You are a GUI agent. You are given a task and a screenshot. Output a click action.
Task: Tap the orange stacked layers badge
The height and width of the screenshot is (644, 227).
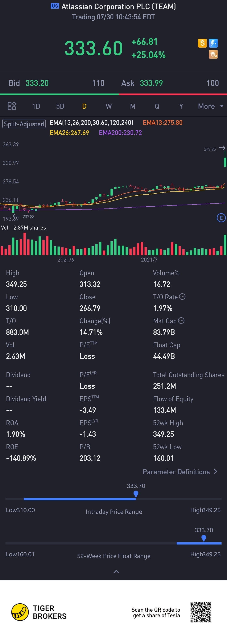click(213, 54)
